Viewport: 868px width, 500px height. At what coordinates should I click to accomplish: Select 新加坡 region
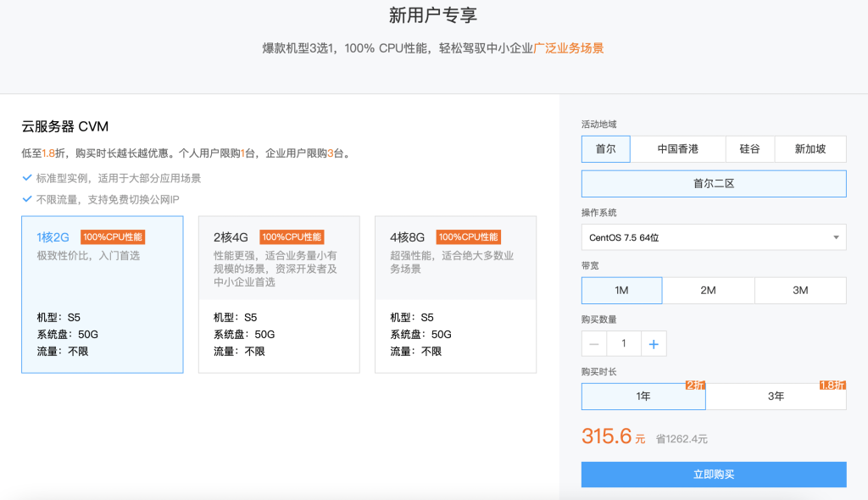point(810,149)
